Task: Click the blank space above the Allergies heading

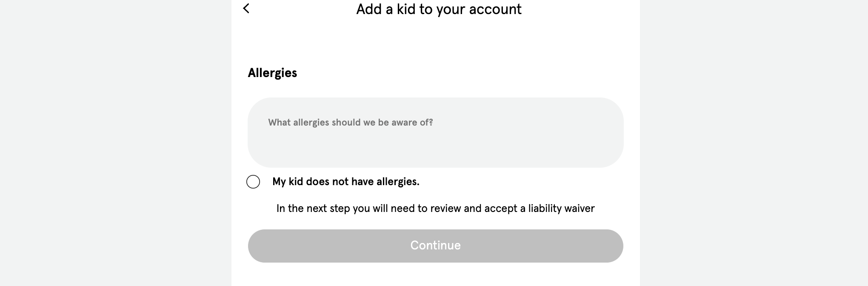Action: tap(435, 43)
